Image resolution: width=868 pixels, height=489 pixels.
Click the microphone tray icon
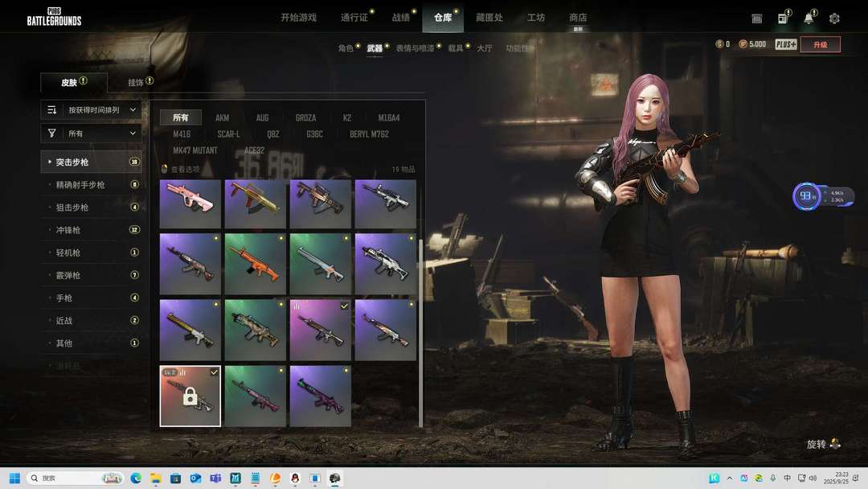[773, 478]
